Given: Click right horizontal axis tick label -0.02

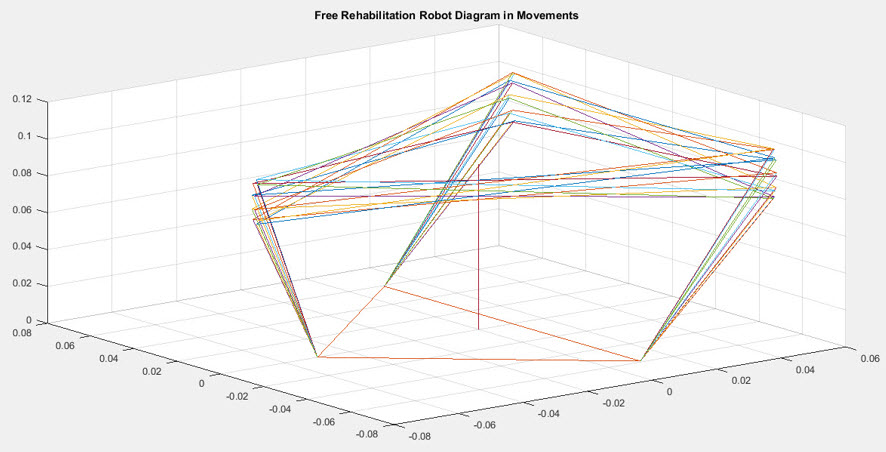Looking at the screenshot, I should 614,402.
